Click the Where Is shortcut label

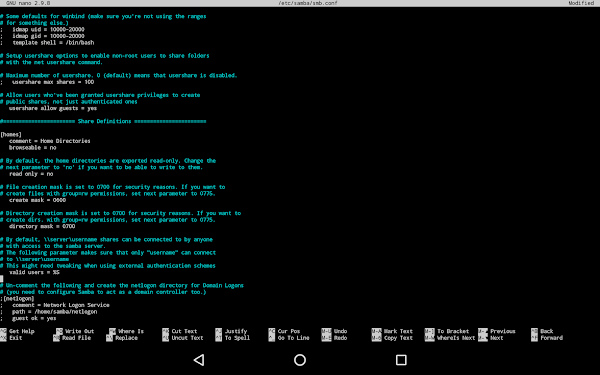pos(131,331)
